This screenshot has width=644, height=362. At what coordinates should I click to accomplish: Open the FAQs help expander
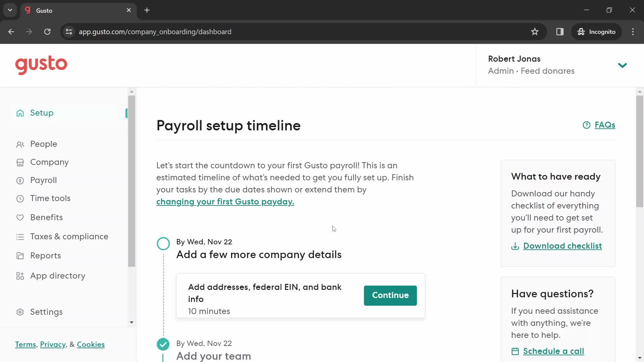coord(599,125)
